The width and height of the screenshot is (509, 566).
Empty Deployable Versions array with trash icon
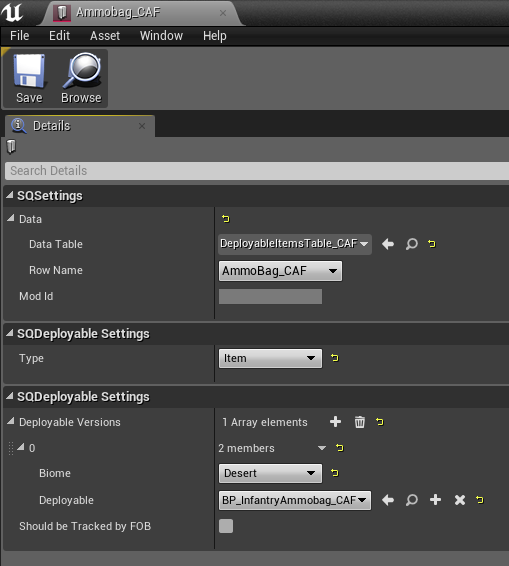[x=360, y=422]
